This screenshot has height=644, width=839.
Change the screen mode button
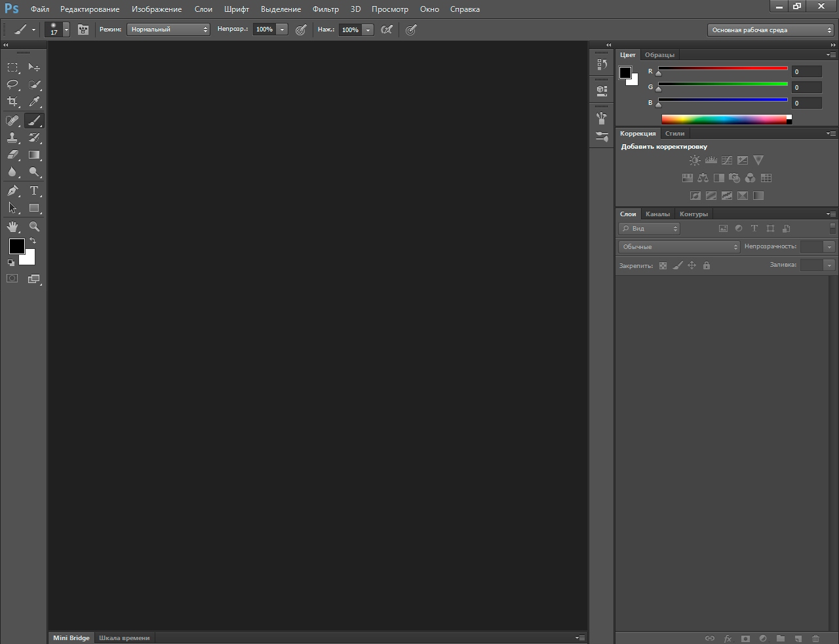point(34,278)
